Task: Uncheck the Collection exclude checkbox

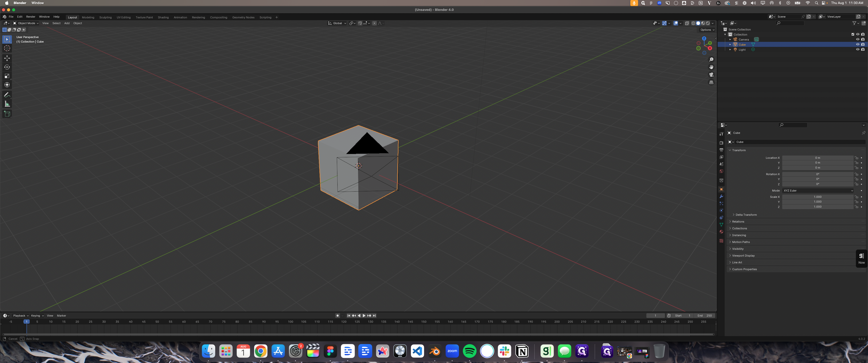Action: click(x=853, y=34)
